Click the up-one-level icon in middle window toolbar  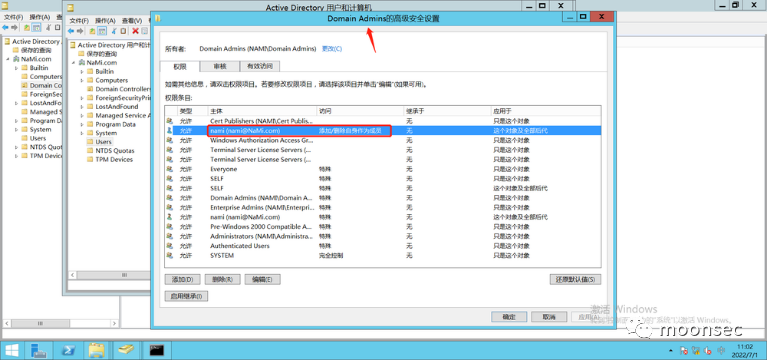92,31
